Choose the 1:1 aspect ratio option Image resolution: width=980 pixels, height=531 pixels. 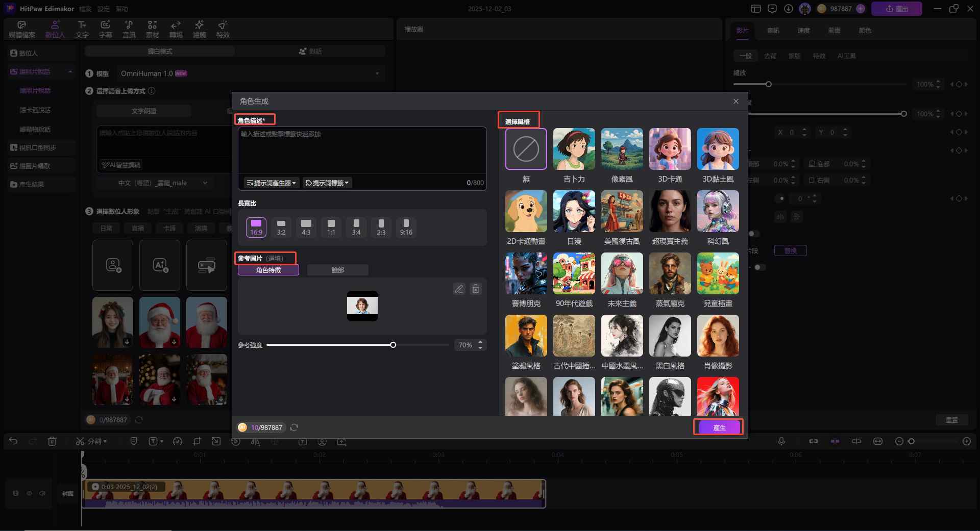click(x=331, y=227)
